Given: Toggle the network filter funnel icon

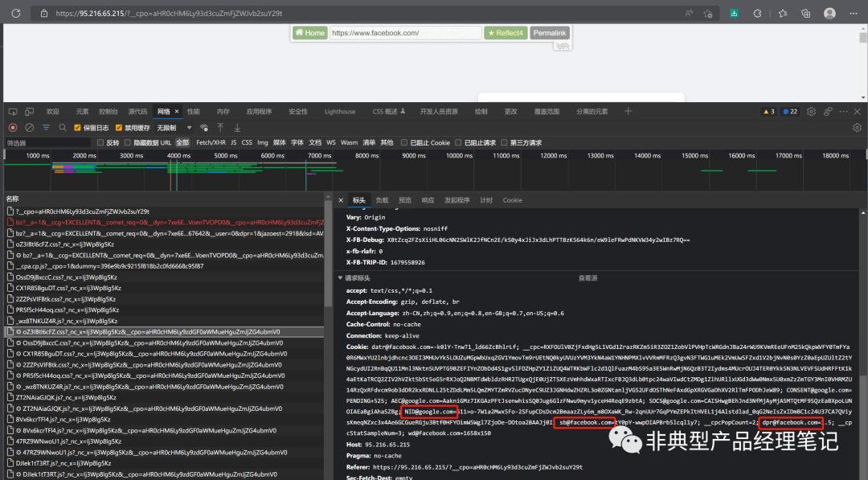Looking at the screenshot, I should [47, 127].
